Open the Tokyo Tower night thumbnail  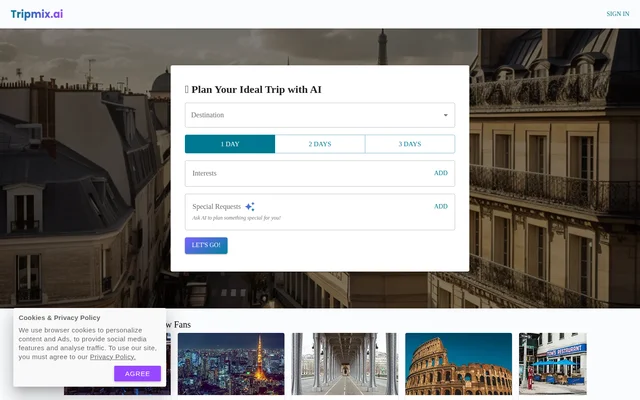pos(231,364)
